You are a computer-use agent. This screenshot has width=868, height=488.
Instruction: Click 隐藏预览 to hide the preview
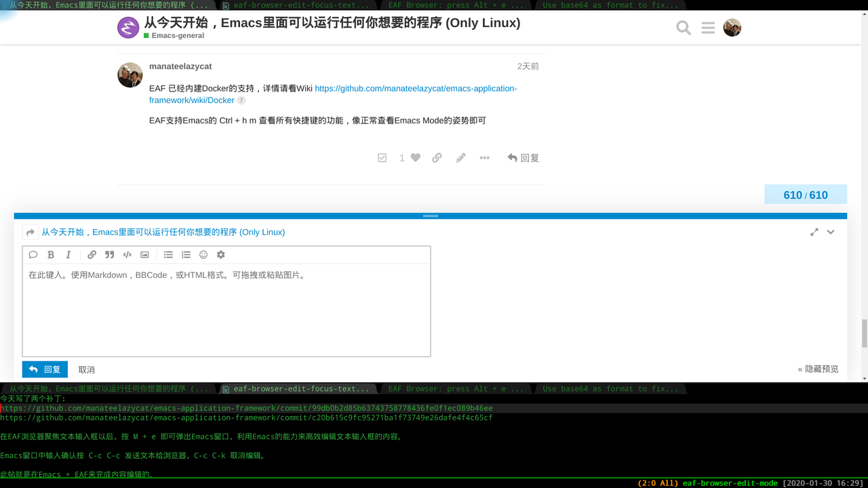(818, 369)
